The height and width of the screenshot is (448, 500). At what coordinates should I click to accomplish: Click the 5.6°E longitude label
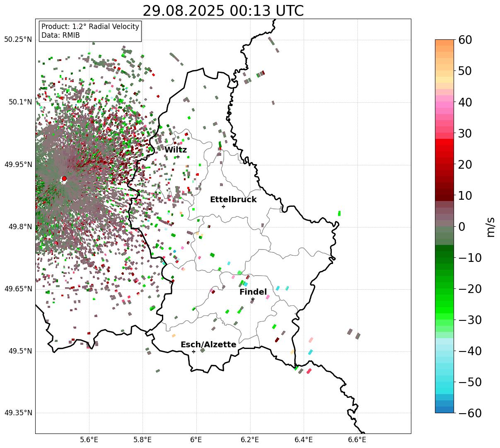(89, 440)
